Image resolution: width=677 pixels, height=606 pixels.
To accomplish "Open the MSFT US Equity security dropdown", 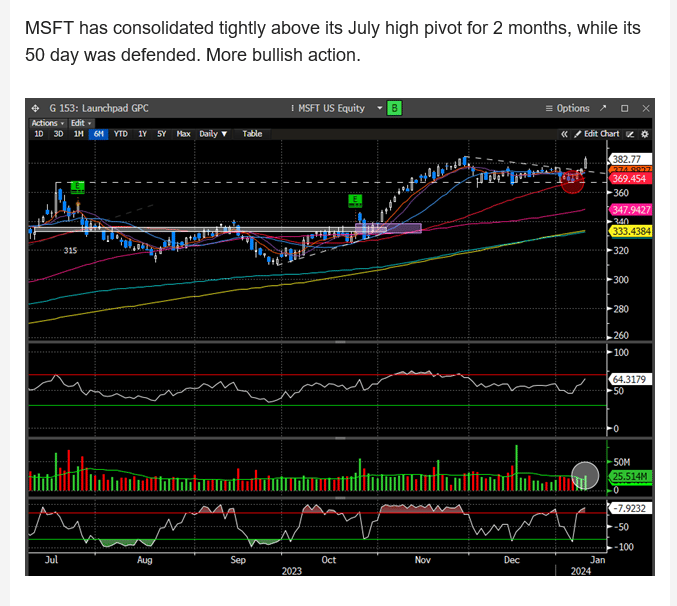I will 380,108.
